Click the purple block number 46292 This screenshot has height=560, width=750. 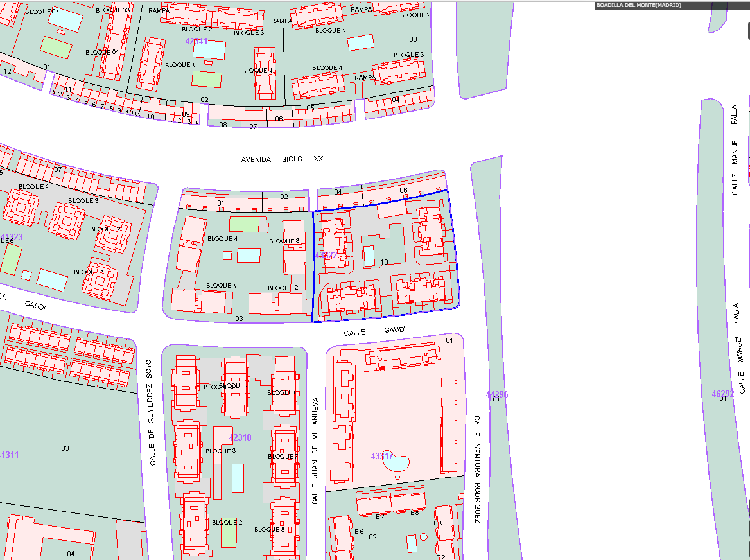point(722,394)
